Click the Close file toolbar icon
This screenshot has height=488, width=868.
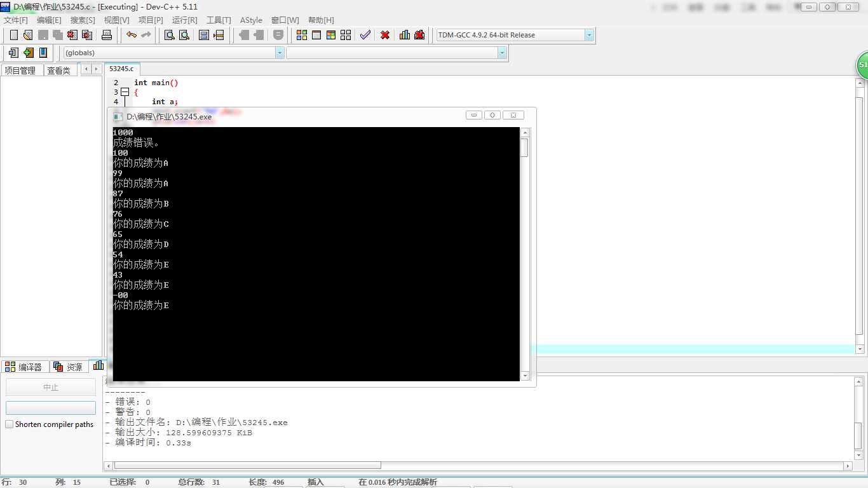point(72,35)
